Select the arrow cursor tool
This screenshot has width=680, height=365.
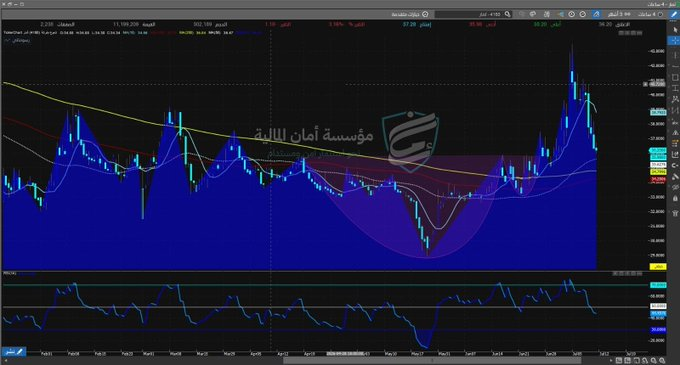[675, 30]
